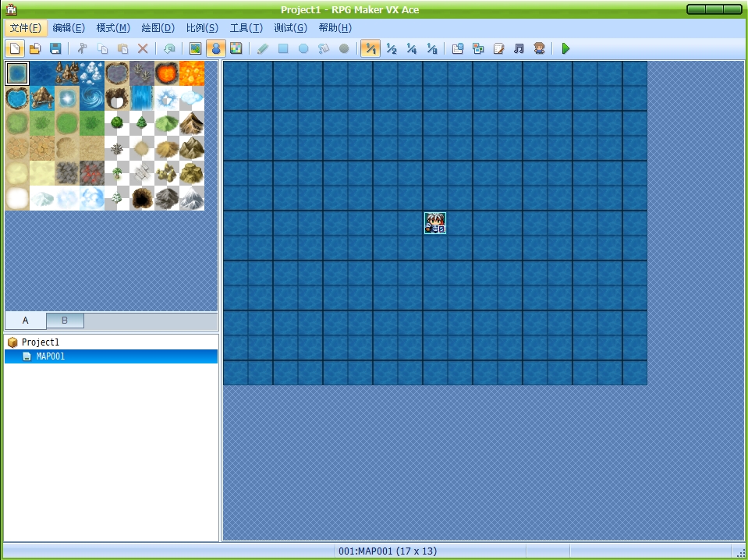Click the Undo arrow icon
This screenshot has width=748, height=560.
[169, 48]
